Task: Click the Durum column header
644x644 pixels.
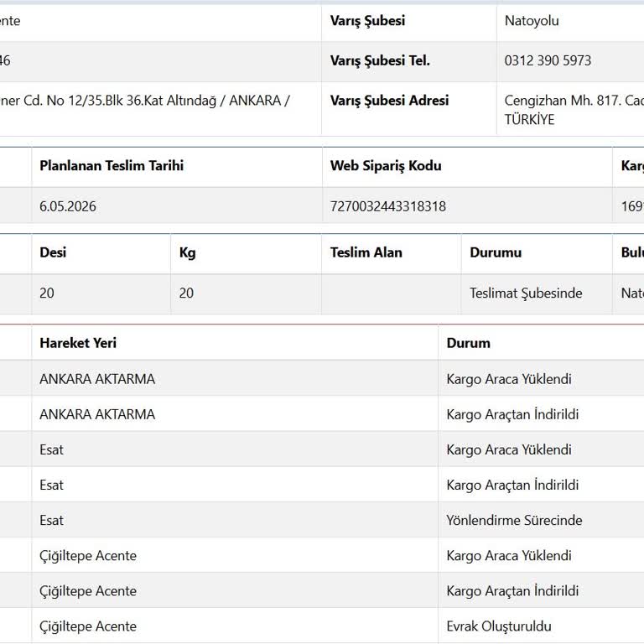Action: coord(468,343)
